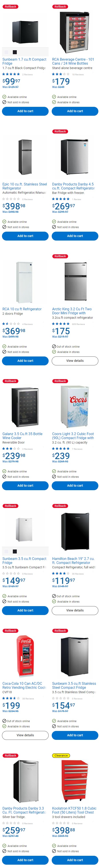Select white color swatch for Sunbeam 3.5 fridge
This screenshot has height=868, width=101.
pos(6,551)
